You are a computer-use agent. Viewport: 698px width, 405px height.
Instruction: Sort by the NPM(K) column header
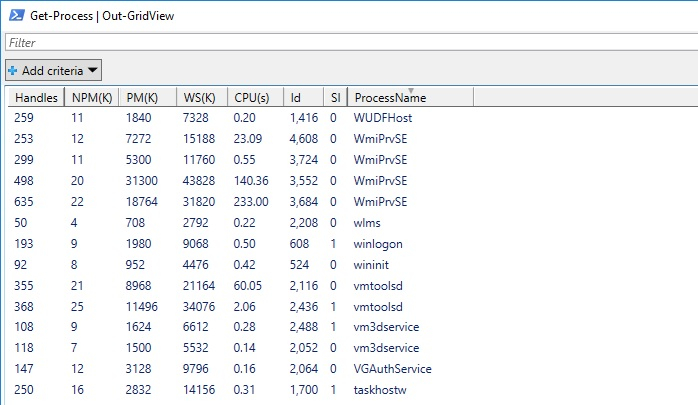(x=92, y=98)
